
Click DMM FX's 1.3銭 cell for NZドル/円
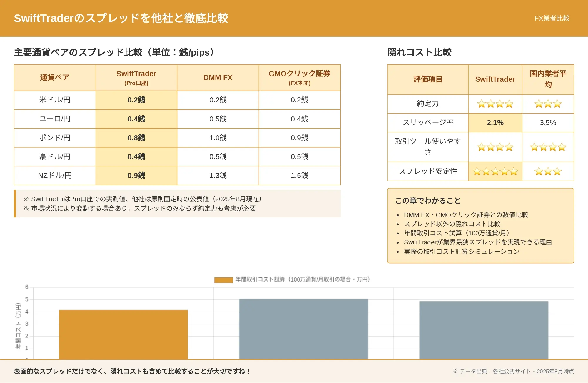pos(218,175)
